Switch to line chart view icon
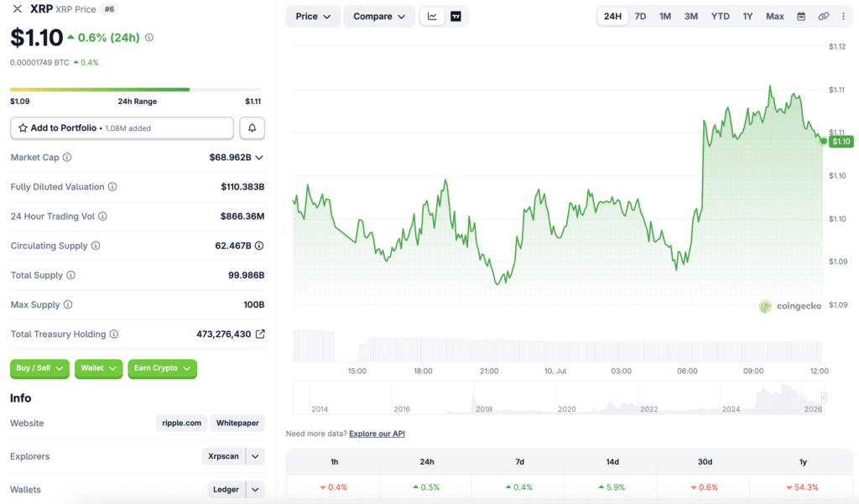This screenshot has height=504, width=859. point(432,17)
